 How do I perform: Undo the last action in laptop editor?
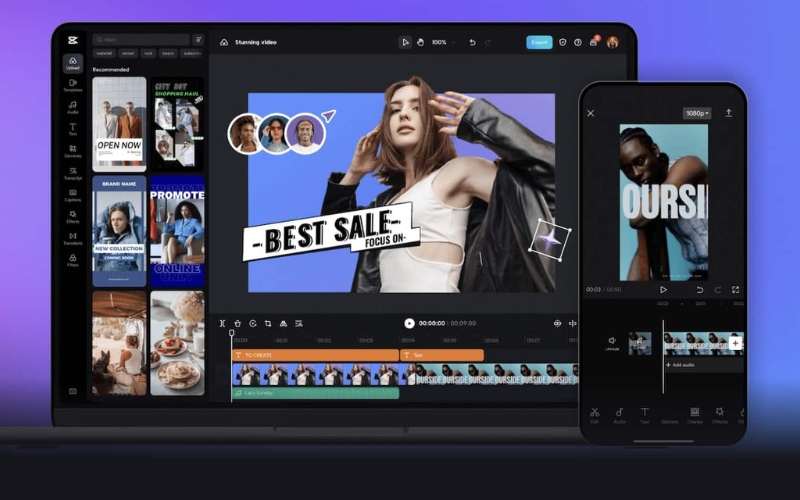(x=472, y=42)
